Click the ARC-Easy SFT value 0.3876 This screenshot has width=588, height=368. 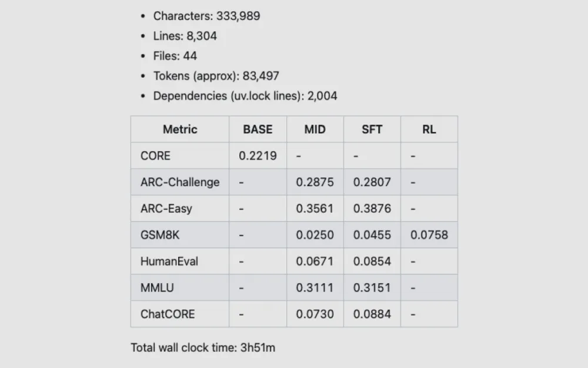(372, 208)
